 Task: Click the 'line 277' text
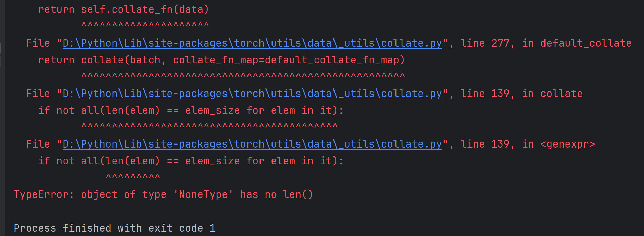[485, 43]
